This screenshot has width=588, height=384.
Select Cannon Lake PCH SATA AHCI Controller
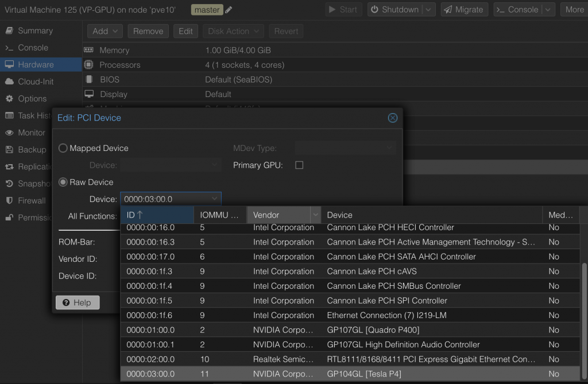pyautogui.click(x=350, y=257)
